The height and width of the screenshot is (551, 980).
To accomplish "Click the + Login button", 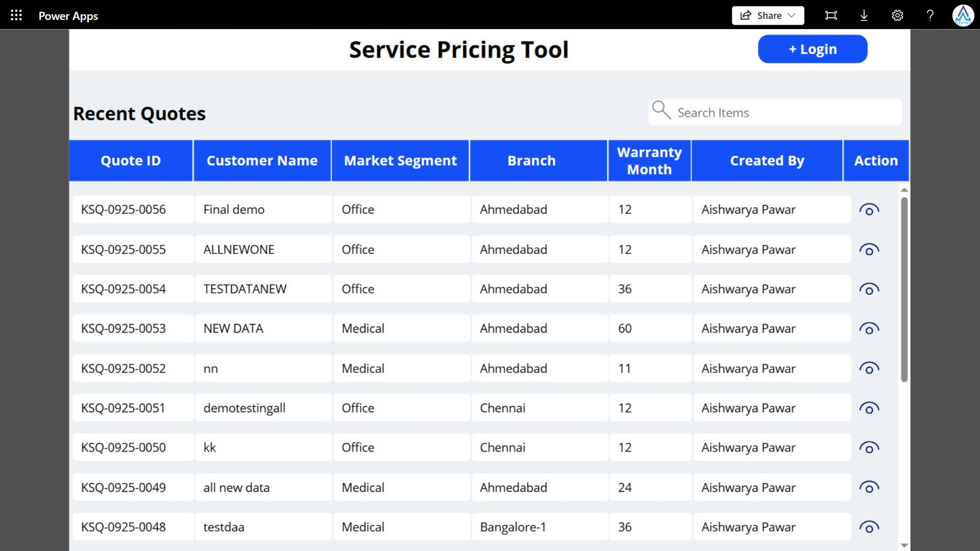I will point(813,49).
